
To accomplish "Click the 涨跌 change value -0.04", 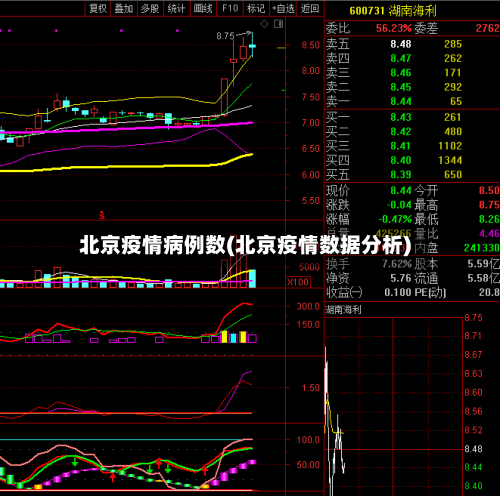I will click(x=399, y=205).
